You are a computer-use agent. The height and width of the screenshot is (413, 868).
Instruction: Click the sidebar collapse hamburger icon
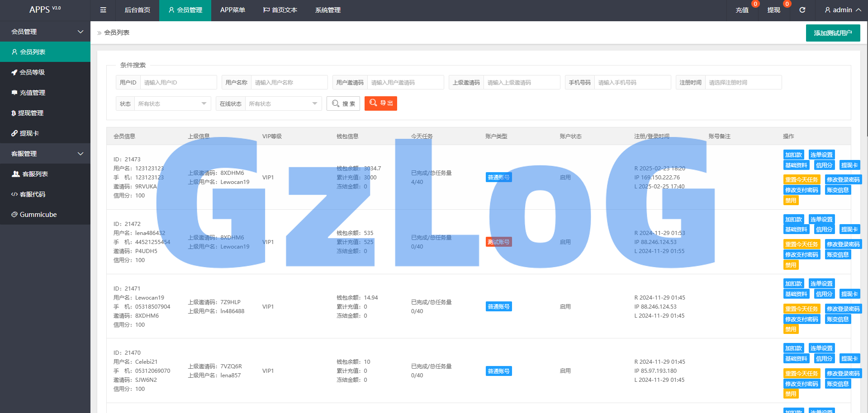click(103, 10)
